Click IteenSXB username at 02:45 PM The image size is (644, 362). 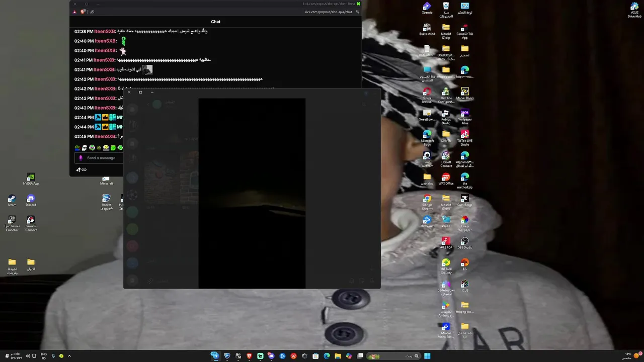[105, 137]
